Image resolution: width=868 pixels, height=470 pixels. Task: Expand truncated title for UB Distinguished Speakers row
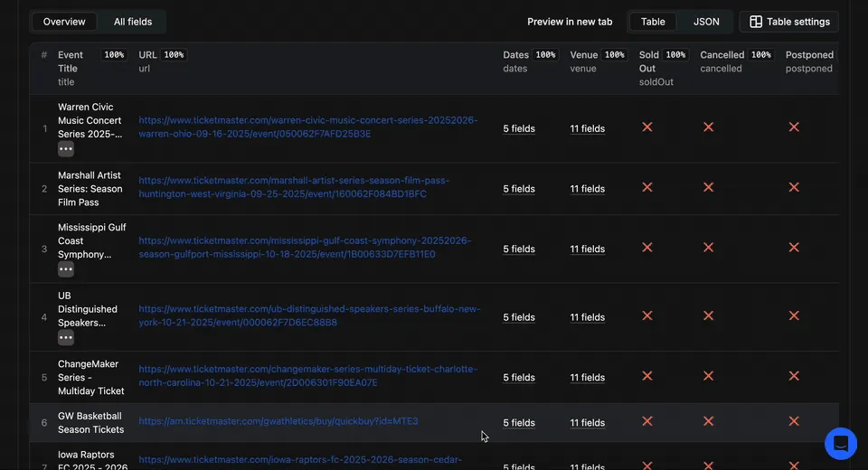[66, 337]
